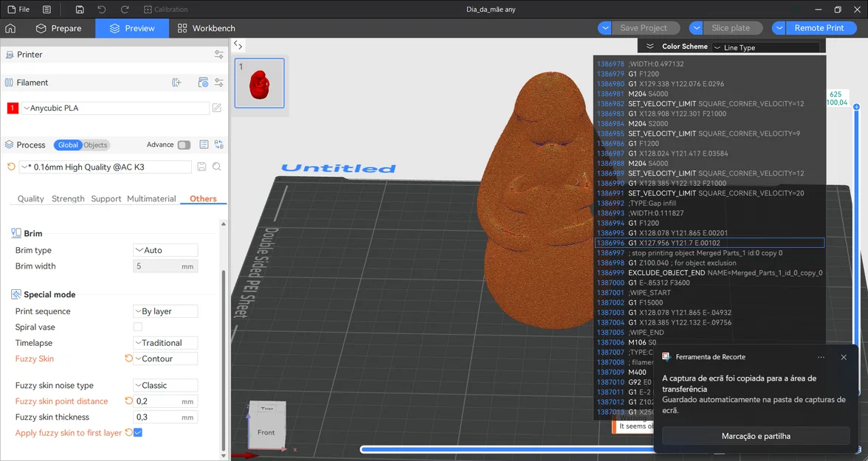Open filament settings sliders icon
This screenshot has width=868, height=461.
(218, 83)
